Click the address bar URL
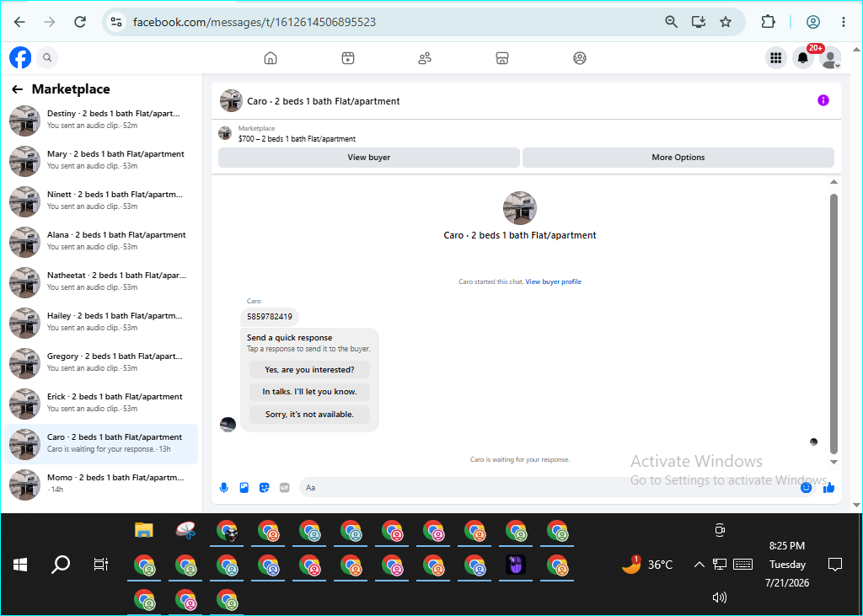The height and width of the screenshot is (616, 863). coord(255,23)
